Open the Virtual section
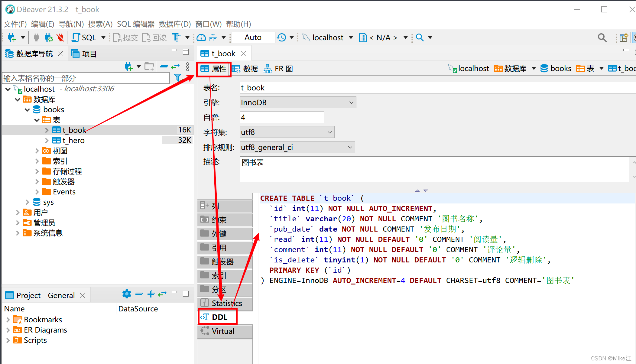636x364 pixels. [225, 331]
